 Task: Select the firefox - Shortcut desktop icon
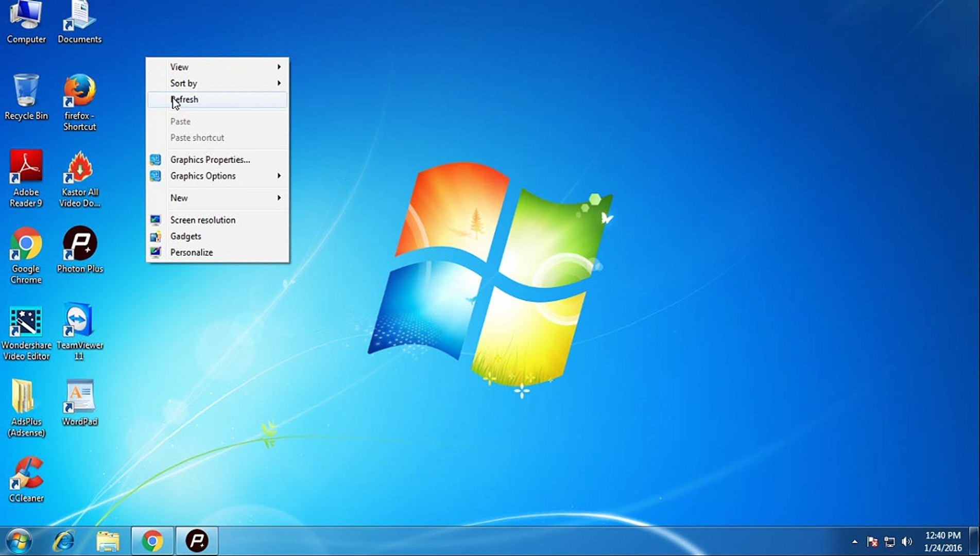pyautogui.click(x=79, y=102)
